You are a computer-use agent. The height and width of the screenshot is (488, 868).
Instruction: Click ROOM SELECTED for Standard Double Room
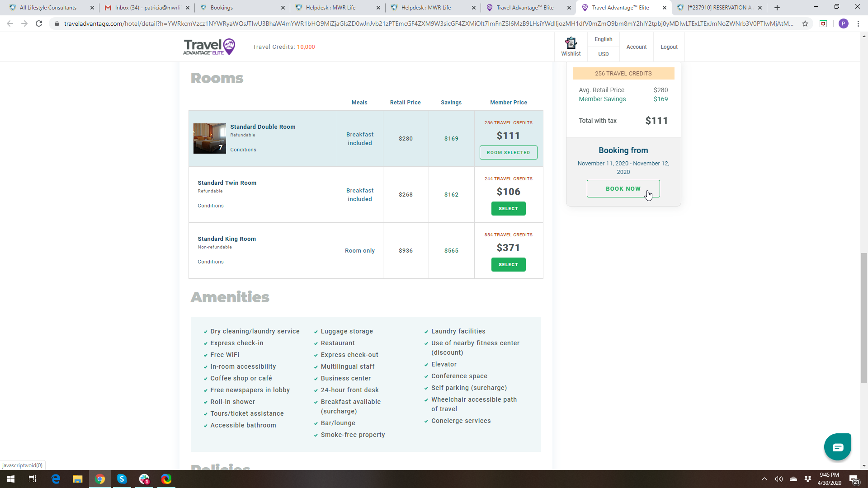point(508,152)
